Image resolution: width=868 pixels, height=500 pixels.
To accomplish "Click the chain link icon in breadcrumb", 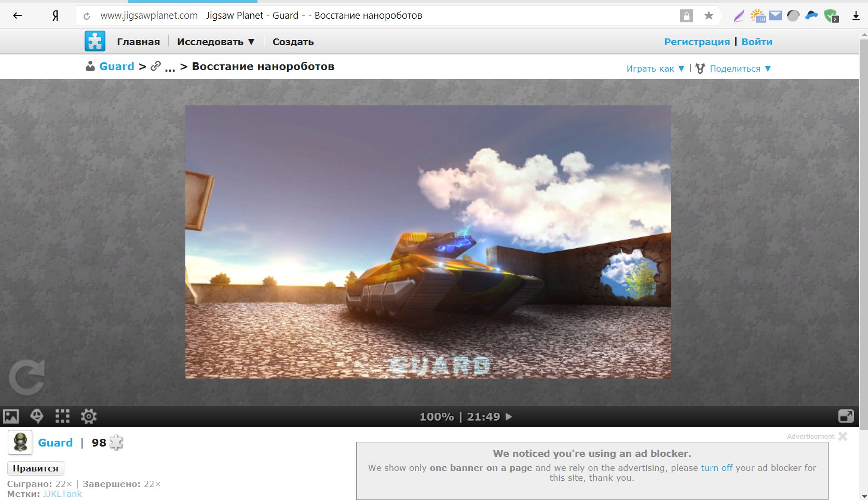I will [x=155, y=66].
